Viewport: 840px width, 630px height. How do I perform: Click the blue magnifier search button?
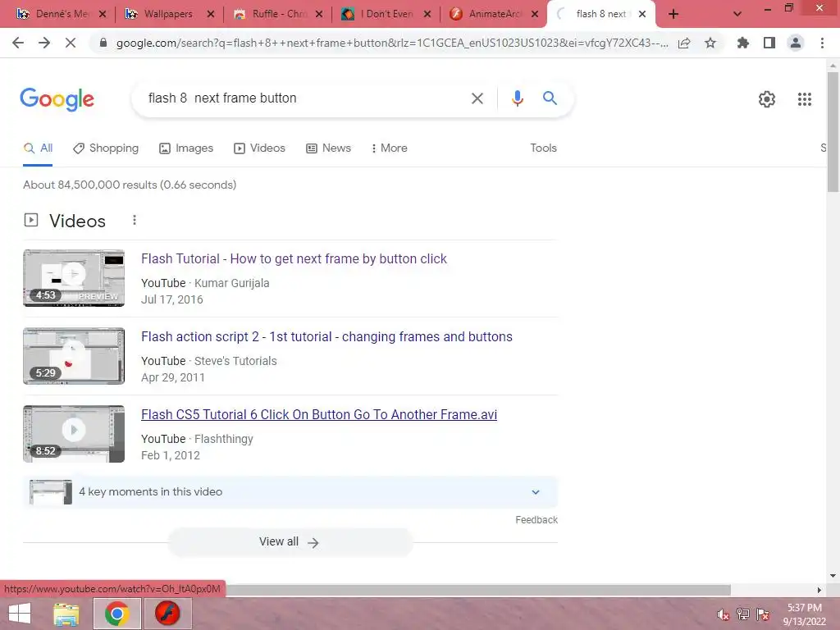click(550, 98)
